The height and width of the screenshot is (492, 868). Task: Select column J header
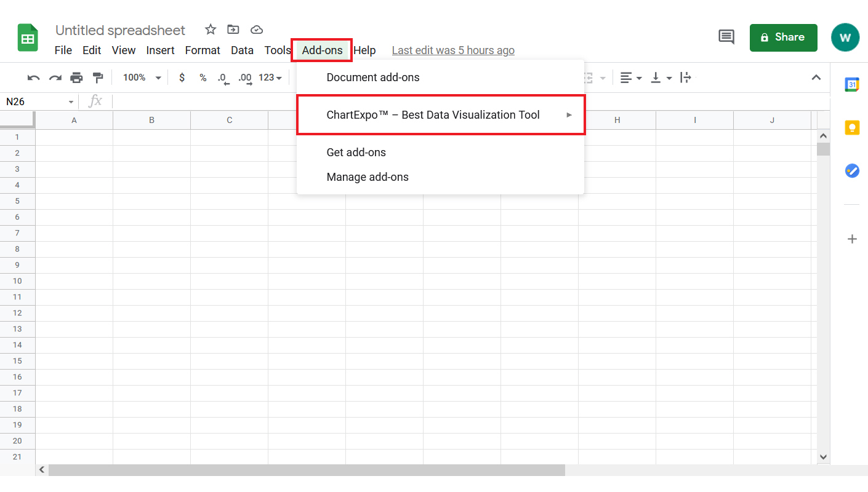click(x=773, y=121)
